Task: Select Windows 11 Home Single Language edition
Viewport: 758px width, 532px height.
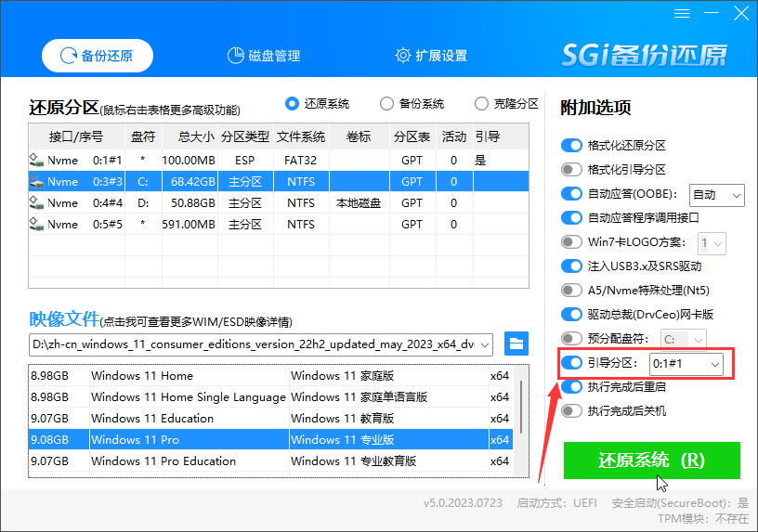Action: click(270, 396)
